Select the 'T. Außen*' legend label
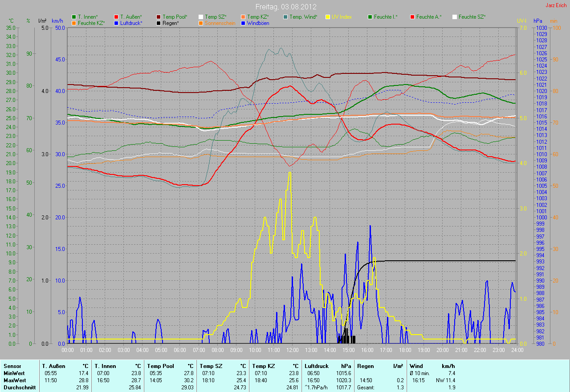Screen dimensions: 570x392 [x=131, y=17]
